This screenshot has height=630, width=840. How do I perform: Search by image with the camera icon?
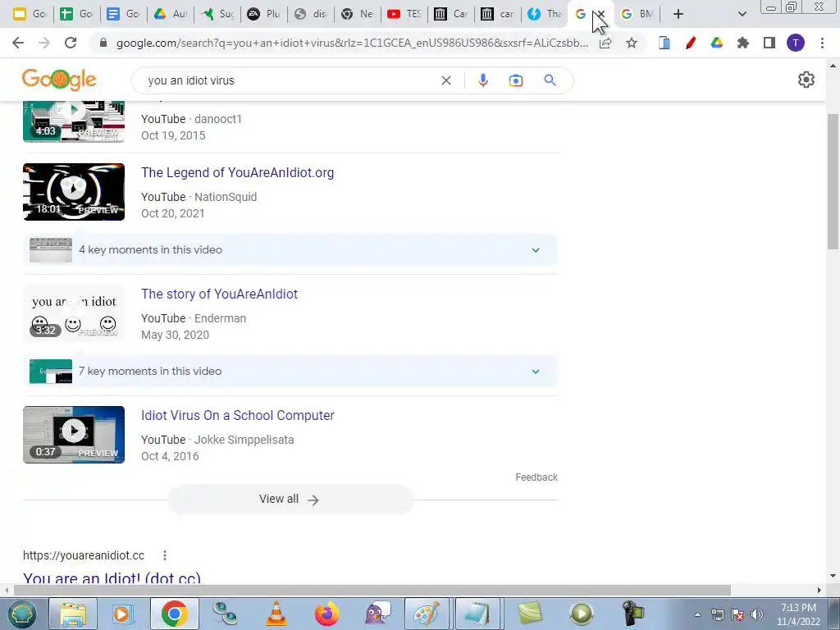pos(515,80)
